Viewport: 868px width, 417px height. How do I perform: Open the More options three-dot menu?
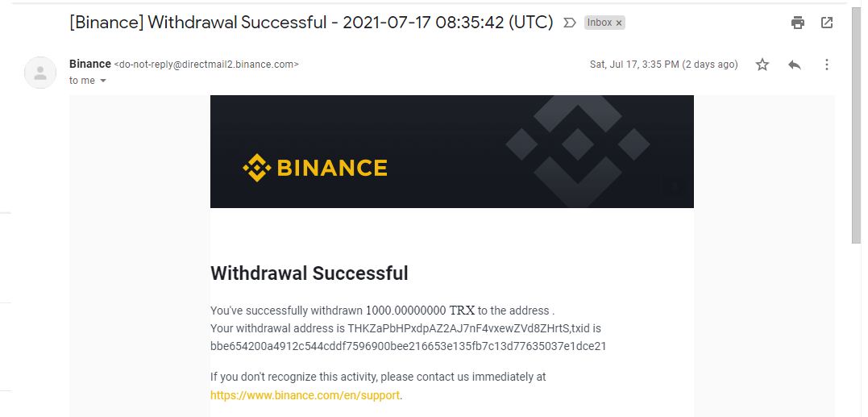click(x=826, y=65)
